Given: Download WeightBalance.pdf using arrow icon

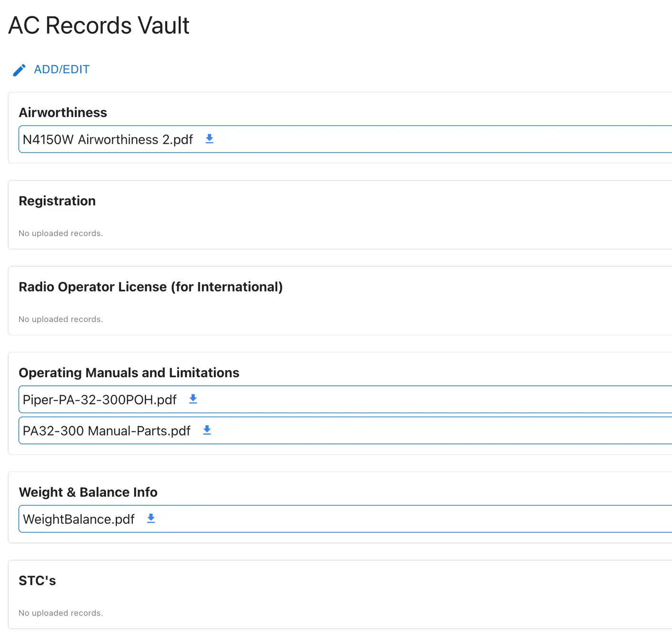Looking at the screenshot, I should pos(151,519).
